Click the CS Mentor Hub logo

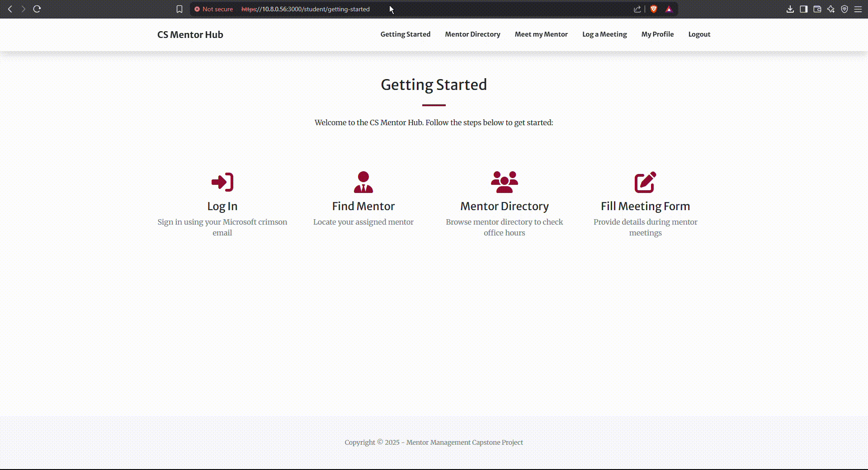tap(190, 35)
